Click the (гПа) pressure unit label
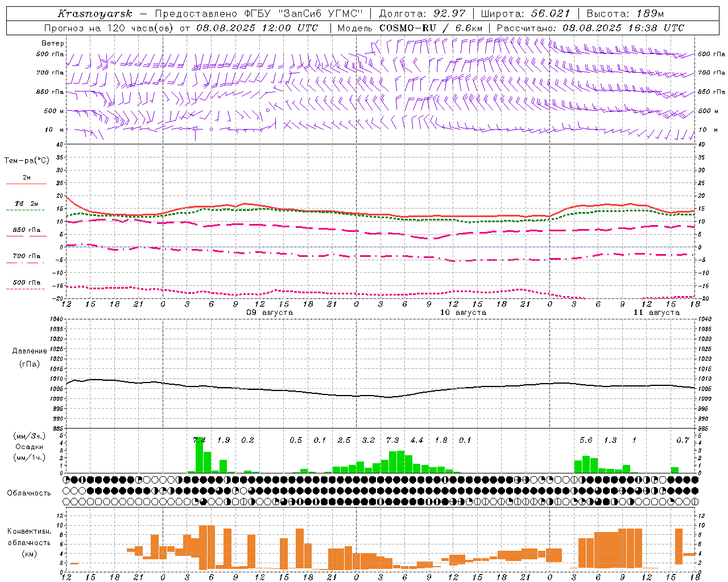Image resolution: width=728 pixels, height=582 pixels. 30,364
